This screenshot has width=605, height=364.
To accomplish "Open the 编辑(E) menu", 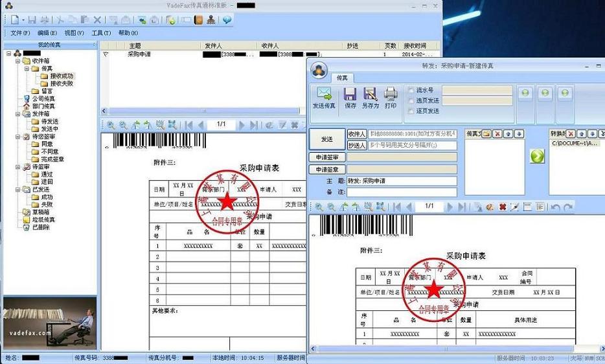I will (x=47, y=33).
